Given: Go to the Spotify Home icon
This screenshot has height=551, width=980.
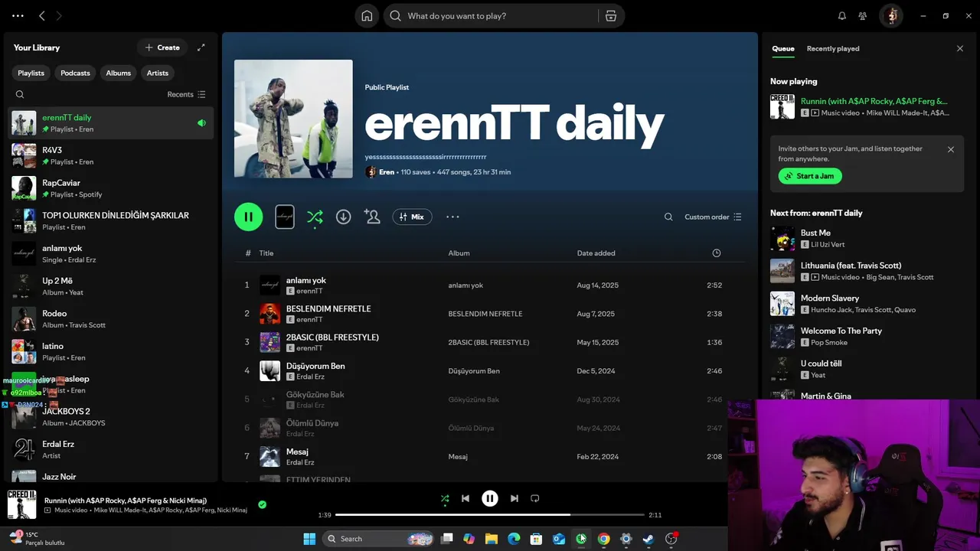Looking at the screenshot, I should click(367, 16).
